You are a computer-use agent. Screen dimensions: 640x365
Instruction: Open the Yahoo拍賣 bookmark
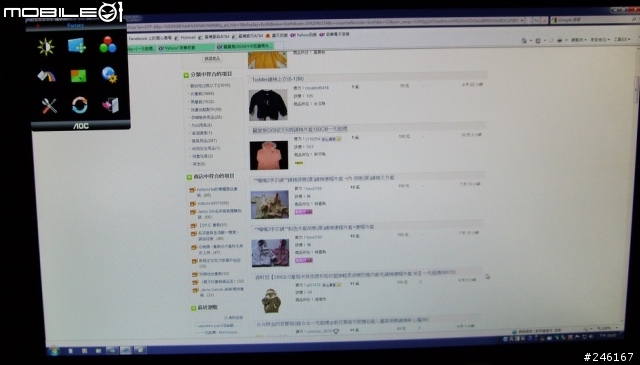click(x=303, y=35)
